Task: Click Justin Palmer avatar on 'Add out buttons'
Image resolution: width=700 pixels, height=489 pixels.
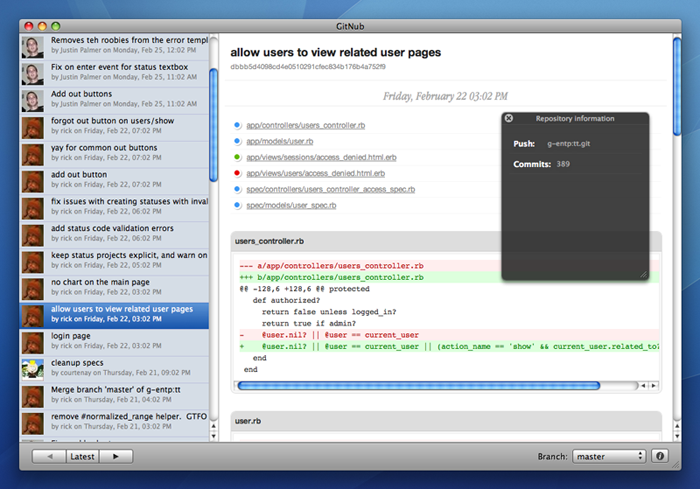Action: pos(33,100)
